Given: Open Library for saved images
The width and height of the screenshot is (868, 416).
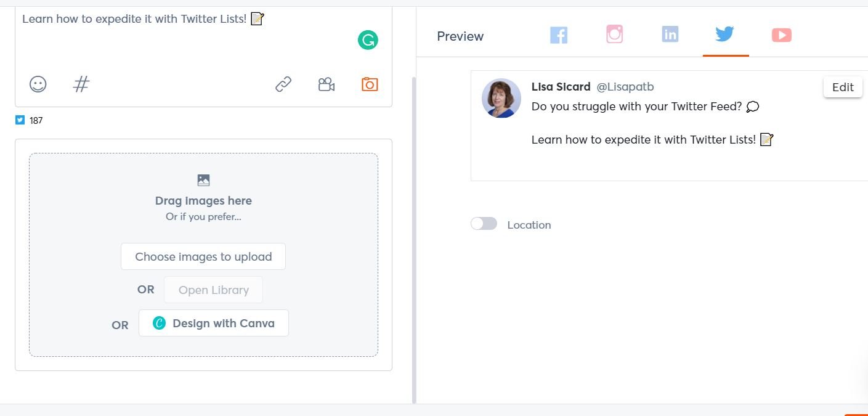Looking at the screenshot, I should (x=213, y=290).
